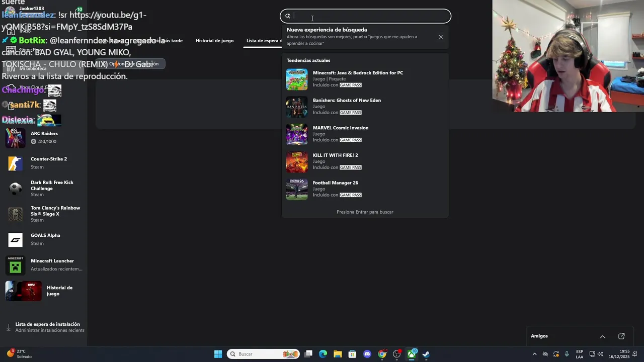
Task: Open OBS Studio from the taskbar
Action: (397, 354)
